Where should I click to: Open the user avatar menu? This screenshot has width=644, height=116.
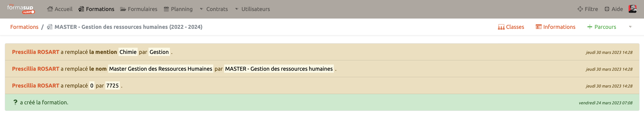coord(632,9)
